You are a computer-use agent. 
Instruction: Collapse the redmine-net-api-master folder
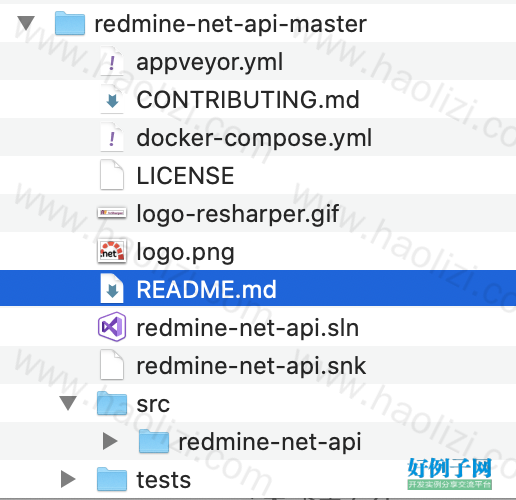pos(26,24)
